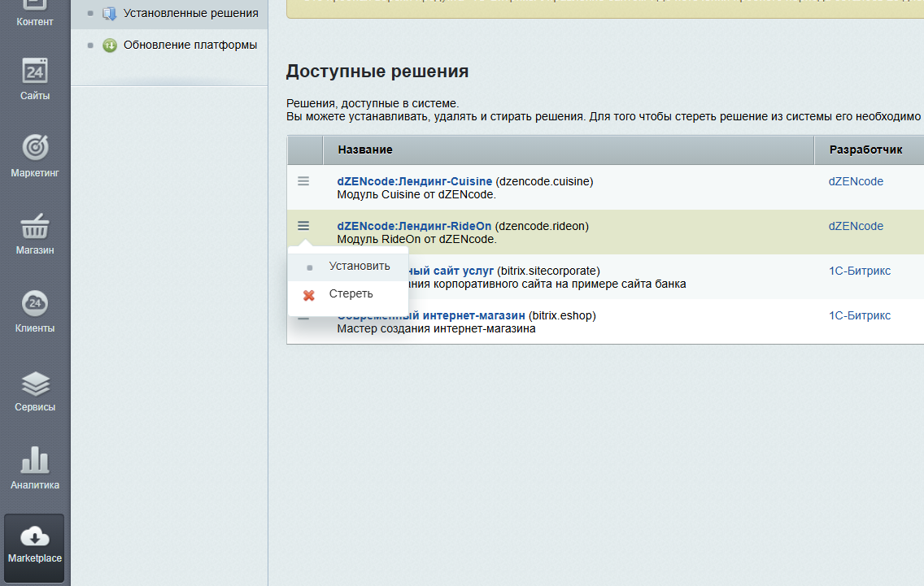
Task: Open the Магазин basket icon
Action: click(x=35, y=227)
